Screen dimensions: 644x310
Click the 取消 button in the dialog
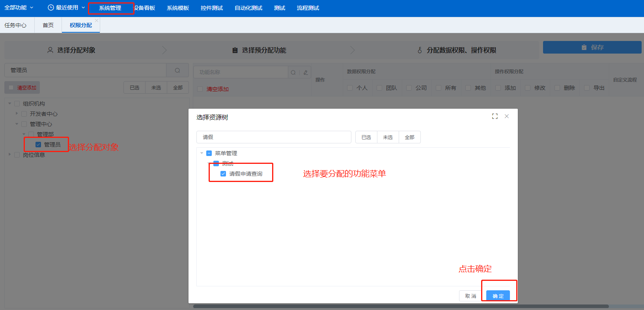pos(470,296)
